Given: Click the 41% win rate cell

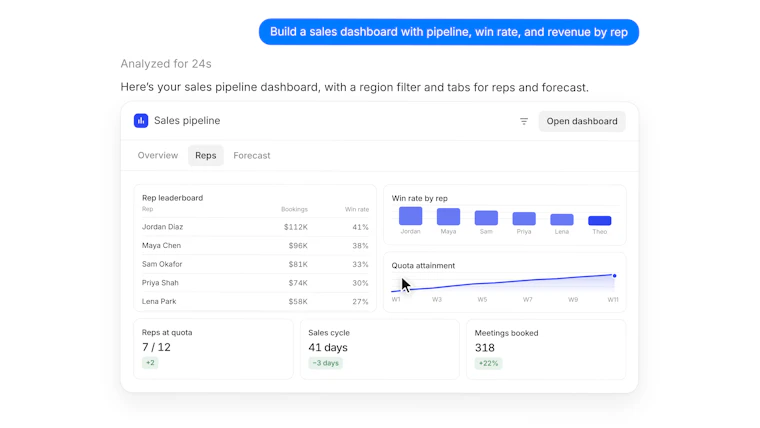Looking at the screenshot, I should click(360, 227).
